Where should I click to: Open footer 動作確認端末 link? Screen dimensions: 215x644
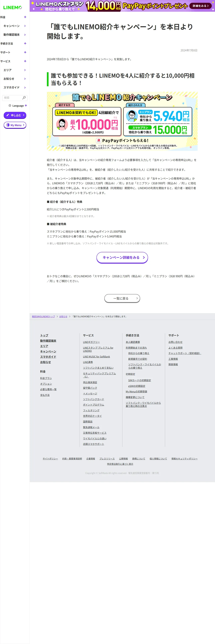48,341
